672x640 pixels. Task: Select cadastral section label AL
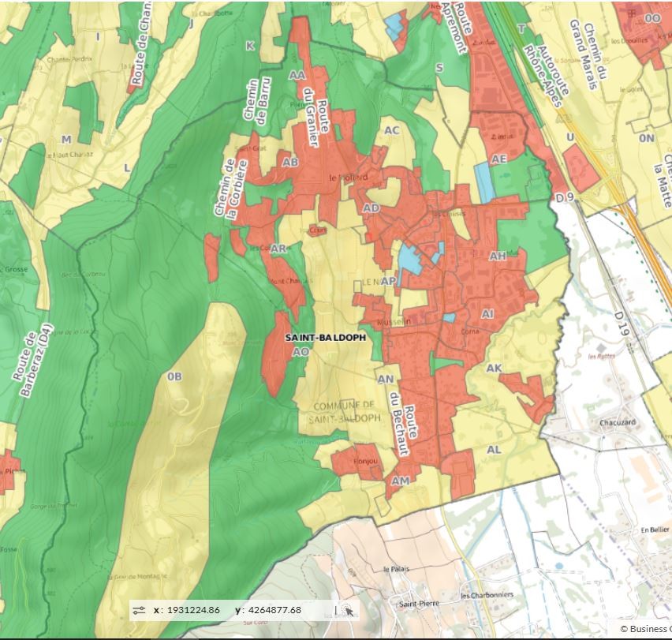(x=495, y=449)
